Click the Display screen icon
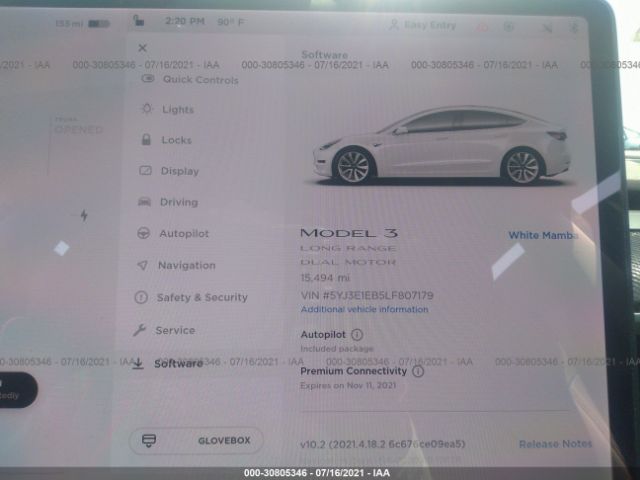Viewport: 640px width, 480px height. [145, 171]
